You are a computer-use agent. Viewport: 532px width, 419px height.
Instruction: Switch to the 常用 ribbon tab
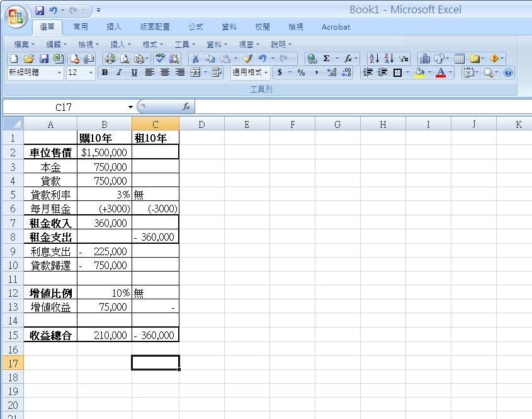point(81,27)
